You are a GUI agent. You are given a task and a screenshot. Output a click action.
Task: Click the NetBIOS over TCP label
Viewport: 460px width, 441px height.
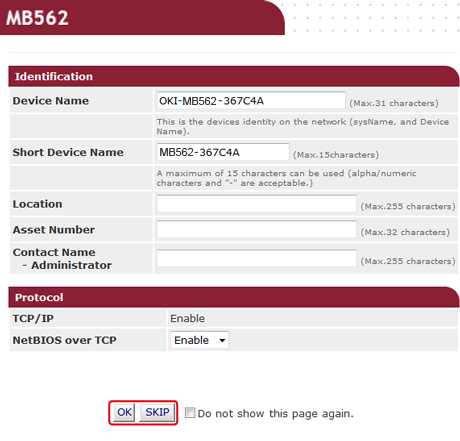pyautogui.click(x=65, y=340)
